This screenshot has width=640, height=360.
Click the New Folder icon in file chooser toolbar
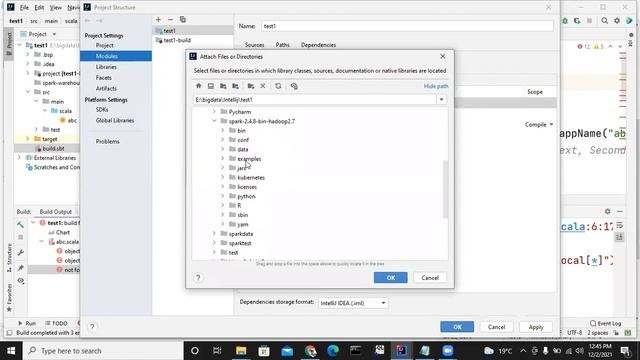coord(251,86)
